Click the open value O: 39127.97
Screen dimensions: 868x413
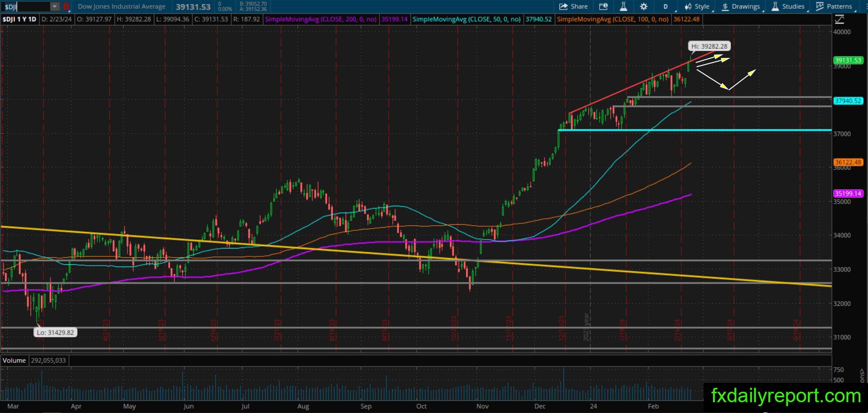(94, 19)
